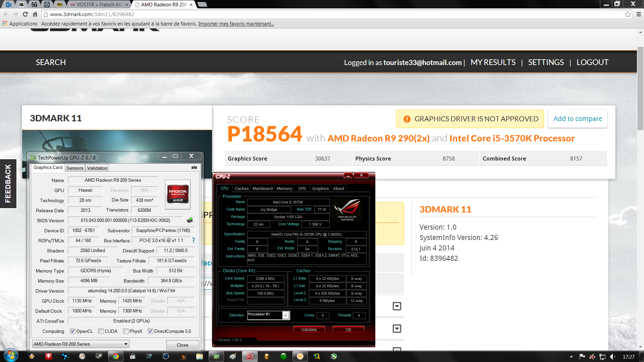Image resolution: width=644 pixels, height=362 pixels.
Task: Import favorites via 'Importer mes favoris maintenant'
Action: 236,24
